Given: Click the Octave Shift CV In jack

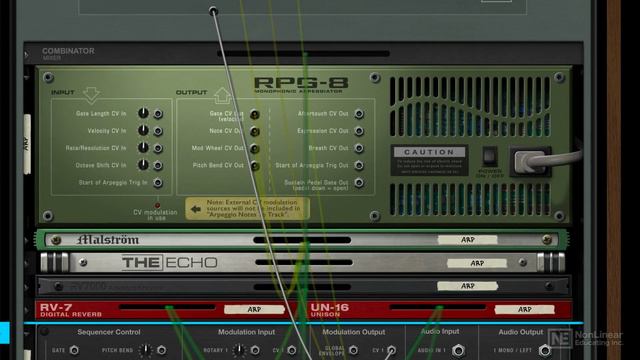Looking at the screenshot, I should (x=158, y=165).
